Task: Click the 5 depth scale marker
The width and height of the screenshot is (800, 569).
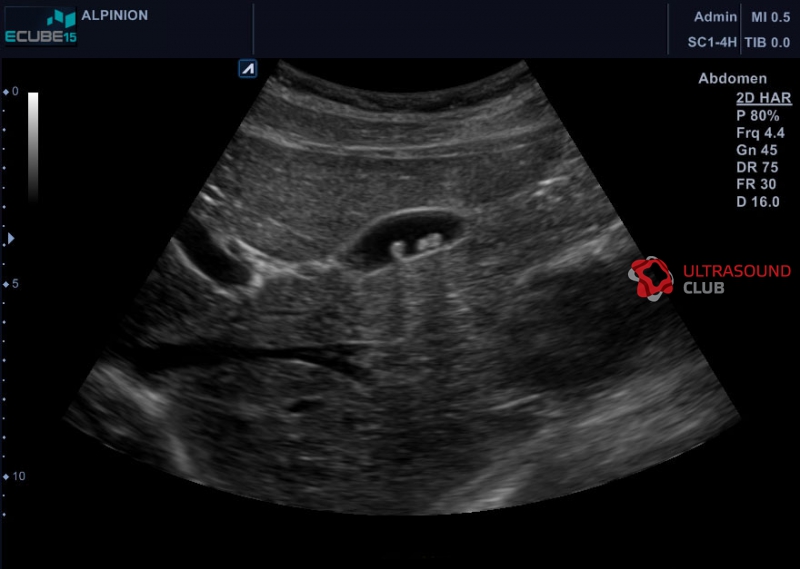Action: (11, 284)
